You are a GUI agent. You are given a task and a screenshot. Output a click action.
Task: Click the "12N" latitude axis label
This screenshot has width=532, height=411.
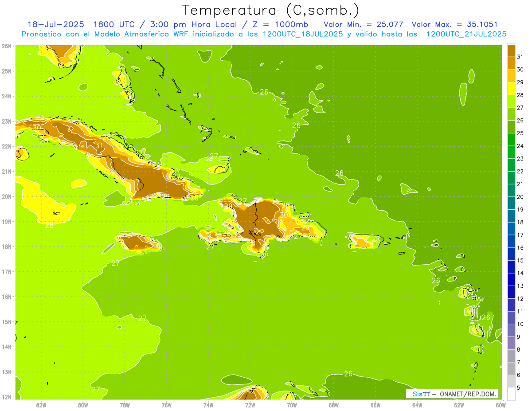pyautogui.click(x=7, y=397)
